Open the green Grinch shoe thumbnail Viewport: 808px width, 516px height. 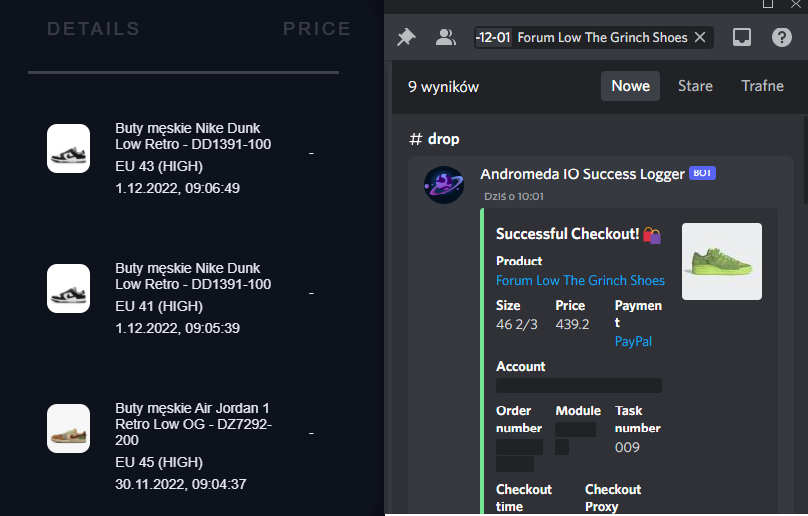(x=721, y=261)
